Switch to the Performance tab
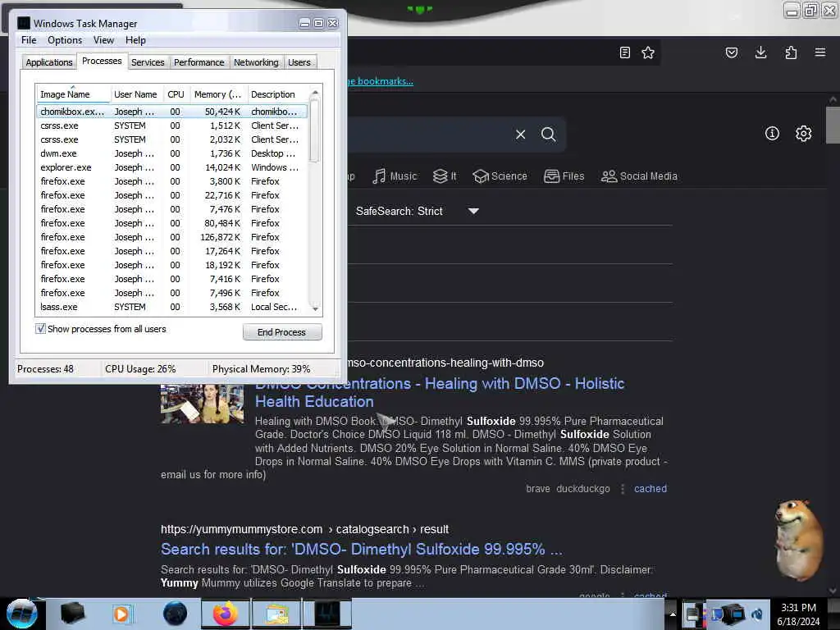The width and height of the screenshot is (840, 630). [199, 62]
